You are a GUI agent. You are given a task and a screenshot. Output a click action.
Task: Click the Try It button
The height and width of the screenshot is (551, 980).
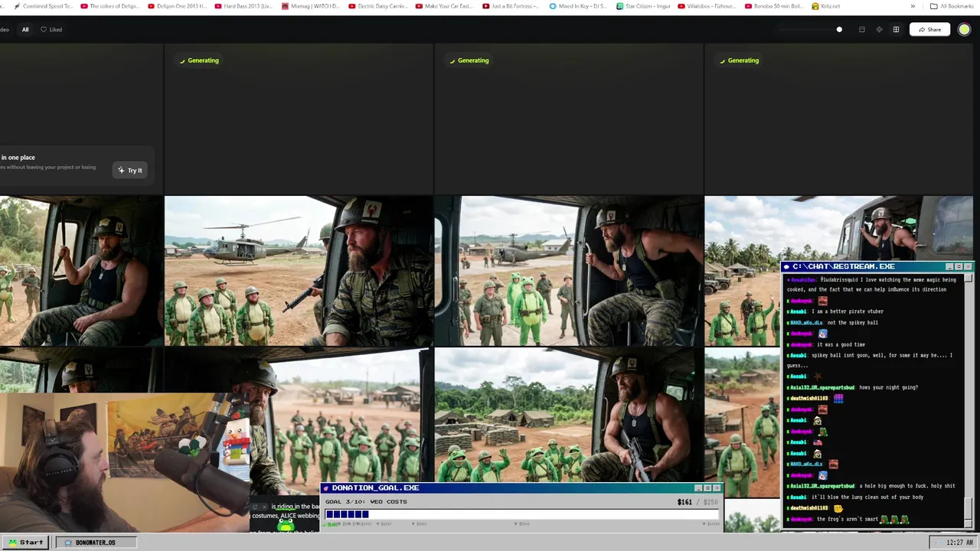click(x=130, y=170)
